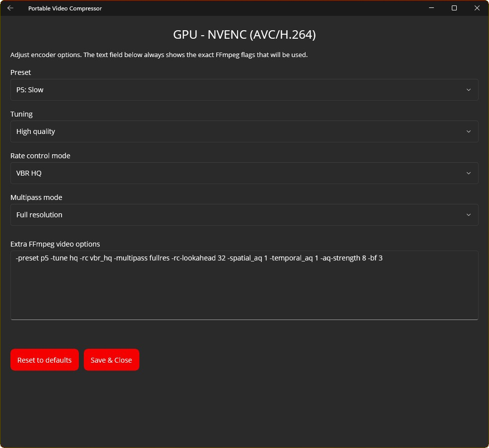This screenshot has width=489, height=448.
Task: Click the GPU - NVENC (AVC/H.264) heading
Action: click(x=244, y=34)
